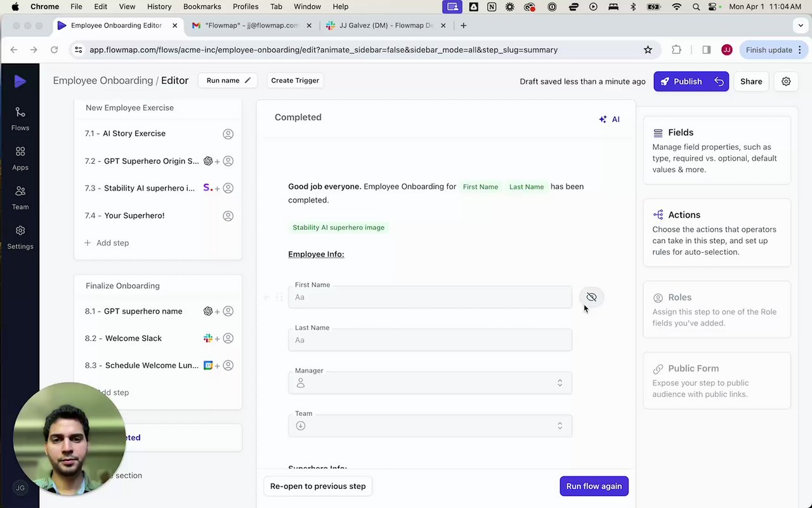Screen dimensions: 812x508
Task: Click the Share button
Action: pos(751,81)
